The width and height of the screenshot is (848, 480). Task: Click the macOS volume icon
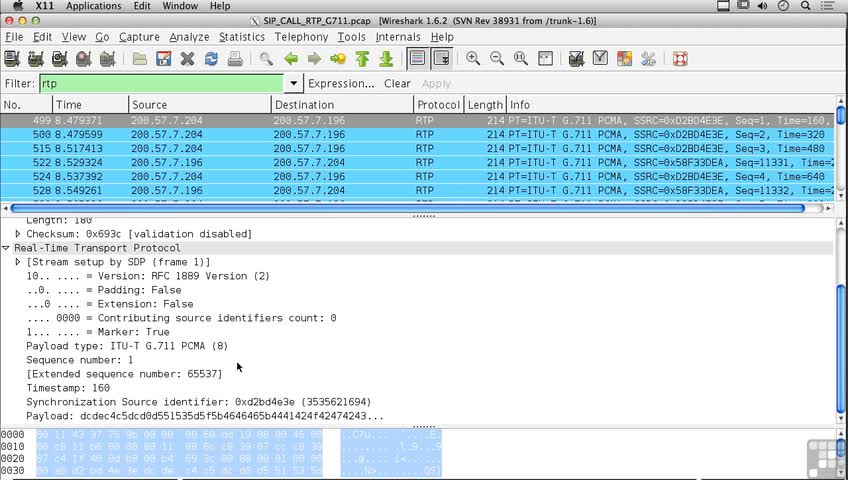click(763, 6)
